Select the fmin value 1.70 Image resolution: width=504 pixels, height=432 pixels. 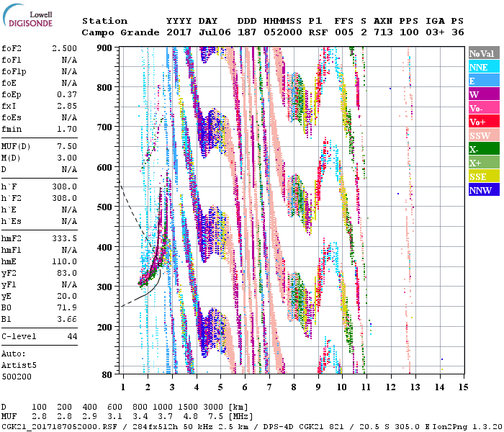(67, 128)
